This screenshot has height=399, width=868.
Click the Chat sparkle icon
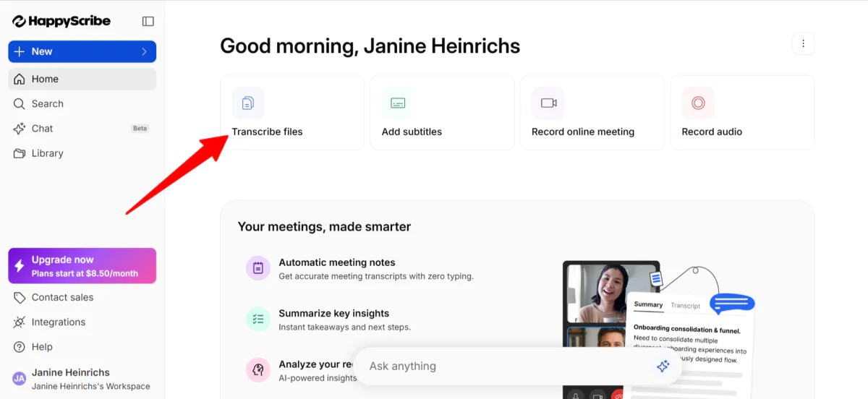tap(20, 128)
